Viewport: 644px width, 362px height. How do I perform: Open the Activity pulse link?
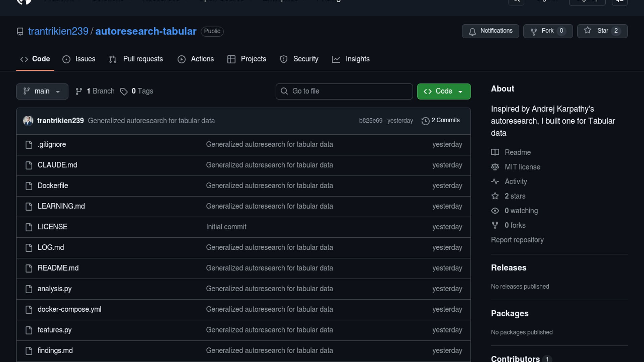[516, 182]
